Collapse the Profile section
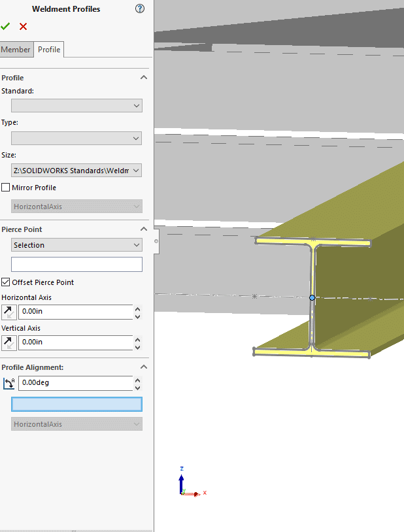Image resolution: width=404 pixels, height=532 pixels. pos(144,78)
